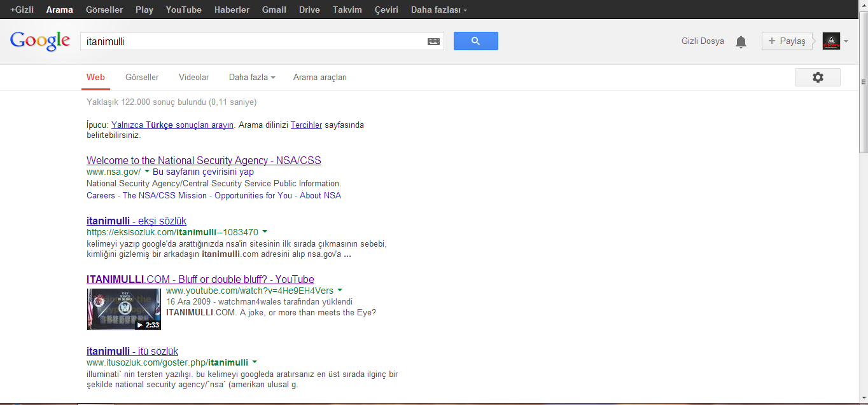Open account dropdown arrow beside avatar
The height and width of the screenshot is (405, 868).
click(846, 41)
